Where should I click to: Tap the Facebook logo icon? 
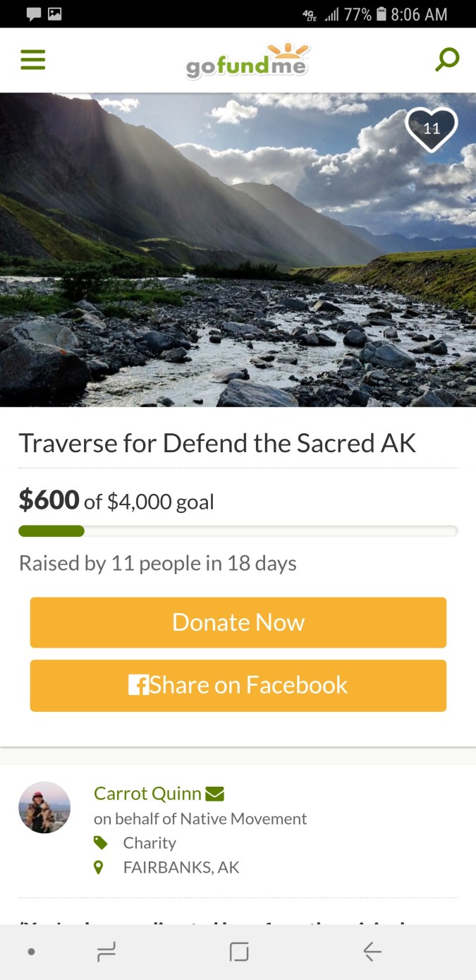(x=138, y=685)
